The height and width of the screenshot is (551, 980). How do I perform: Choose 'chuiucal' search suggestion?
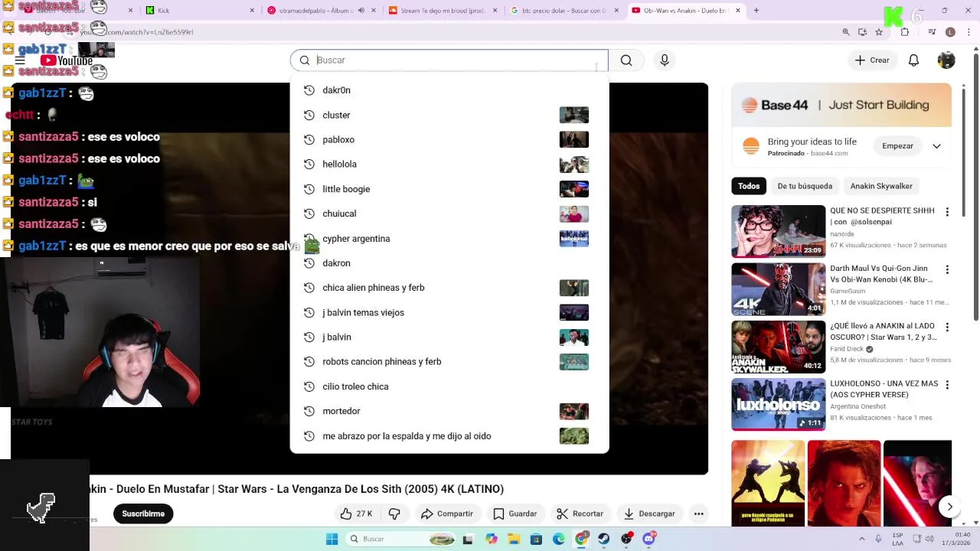click(x=449, y=214)
